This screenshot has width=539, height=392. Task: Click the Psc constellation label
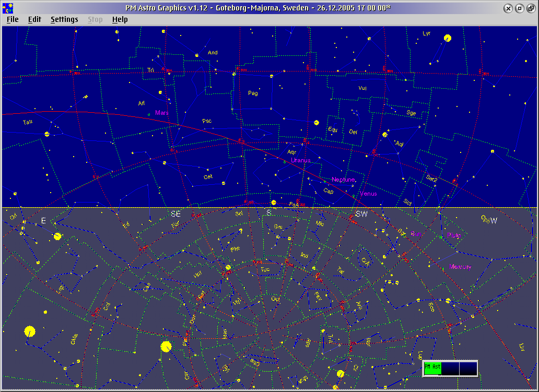207,121
